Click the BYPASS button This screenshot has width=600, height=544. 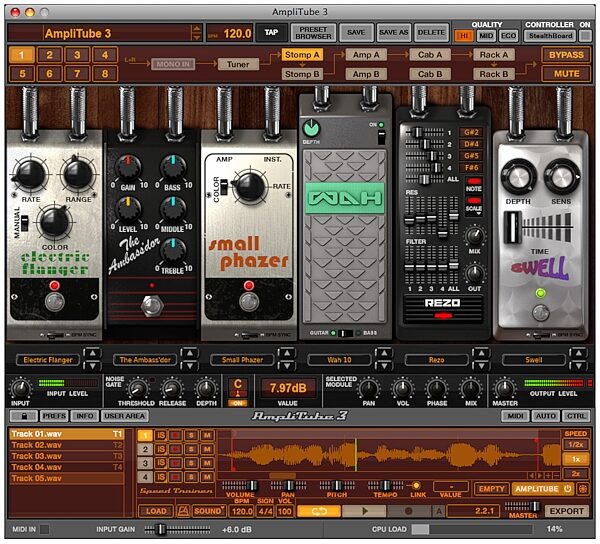[566, 55]
